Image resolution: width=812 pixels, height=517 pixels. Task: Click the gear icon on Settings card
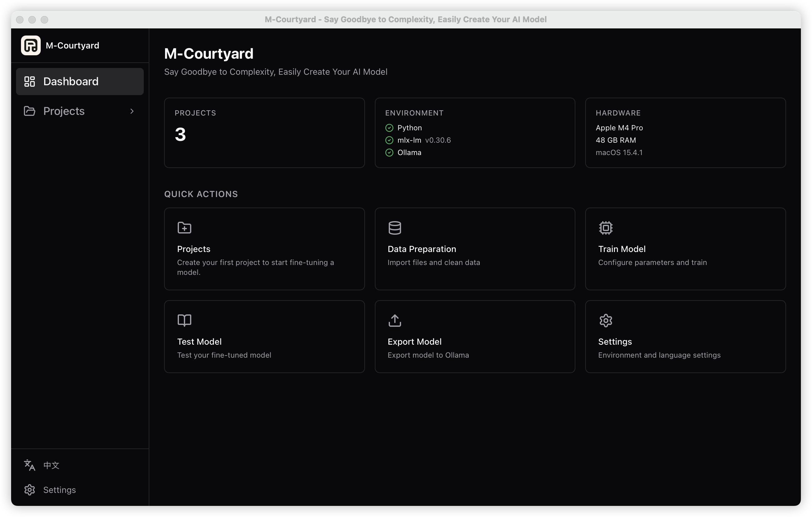pyautogui.click(x=606, y=320)
